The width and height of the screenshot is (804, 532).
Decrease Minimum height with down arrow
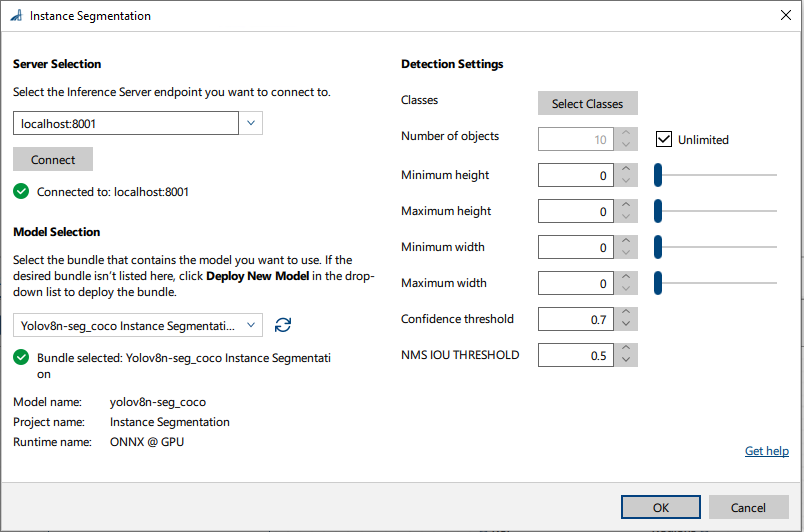click(x=626, y=180)
